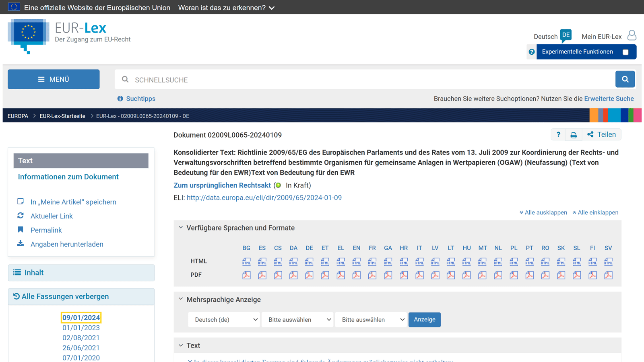Enable the Experimentelle Funktionen checkbox

(625, 52)
